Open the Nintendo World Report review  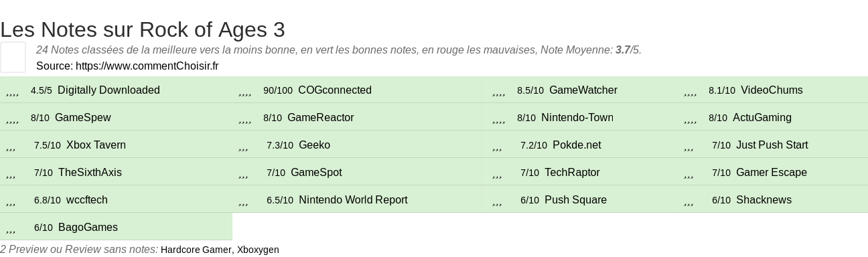[x=353, y=199]
